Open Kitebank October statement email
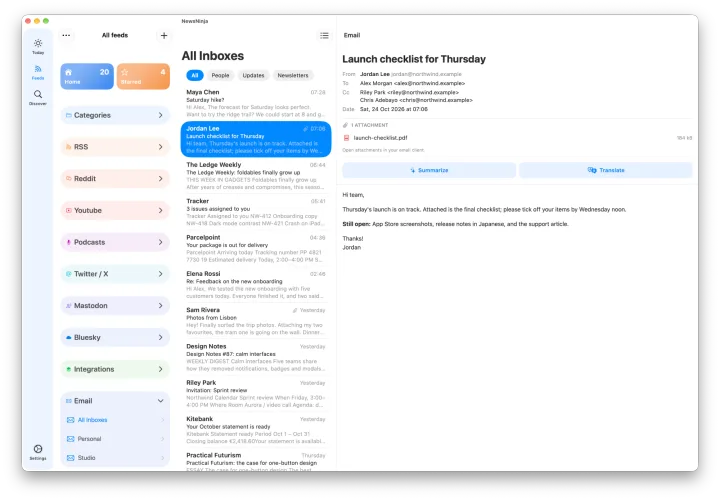The image size is (720, 500). click(256, 430)
